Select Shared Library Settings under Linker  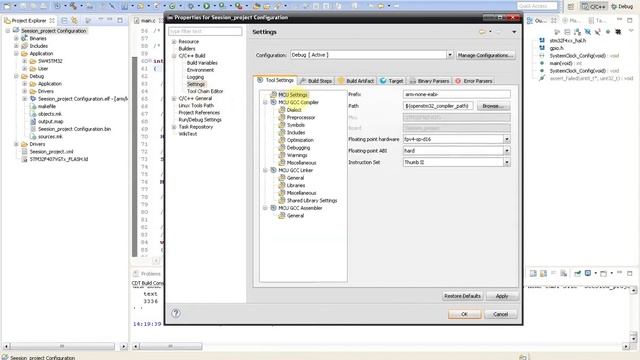(x=312, y=200)
